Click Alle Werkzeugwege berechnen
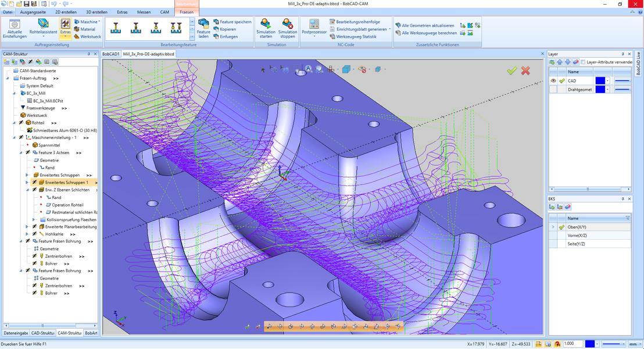 [x=426, y=33]
